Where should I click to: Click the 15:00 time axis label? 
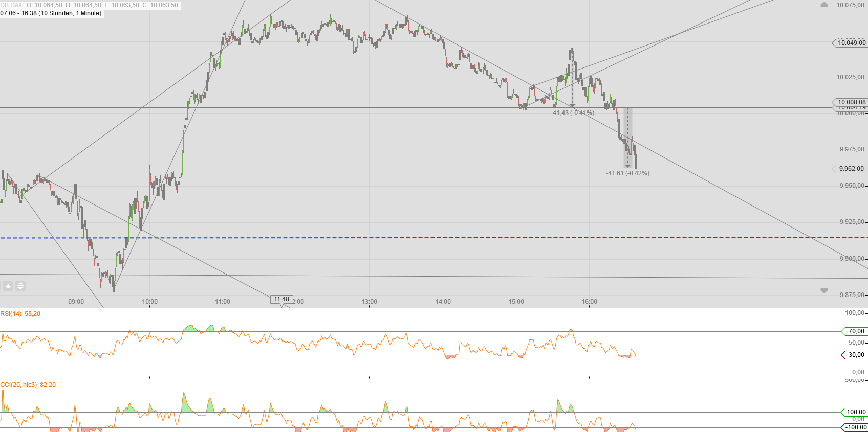516,302
